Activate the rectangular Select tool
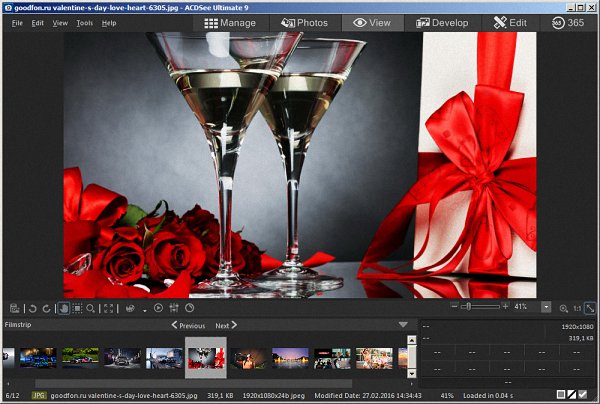Screen dimensions: 600x404 (76, 308)
